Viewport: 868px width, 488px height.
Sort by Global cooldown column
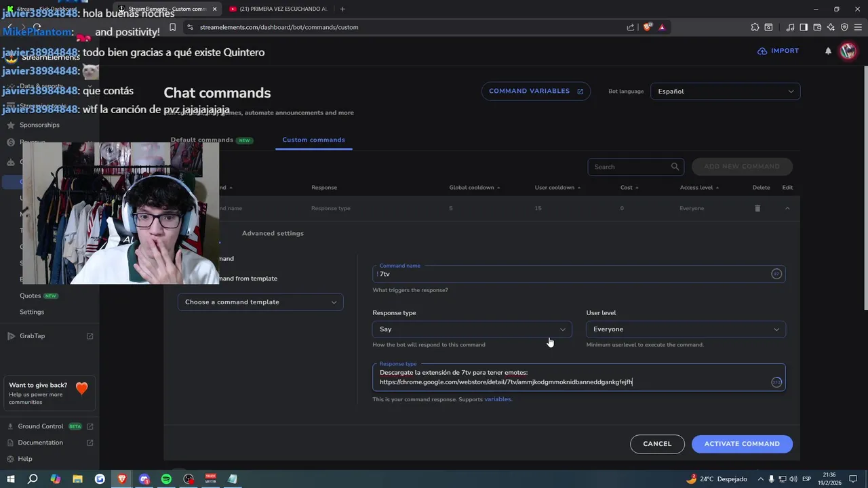[x=475, y=188]
